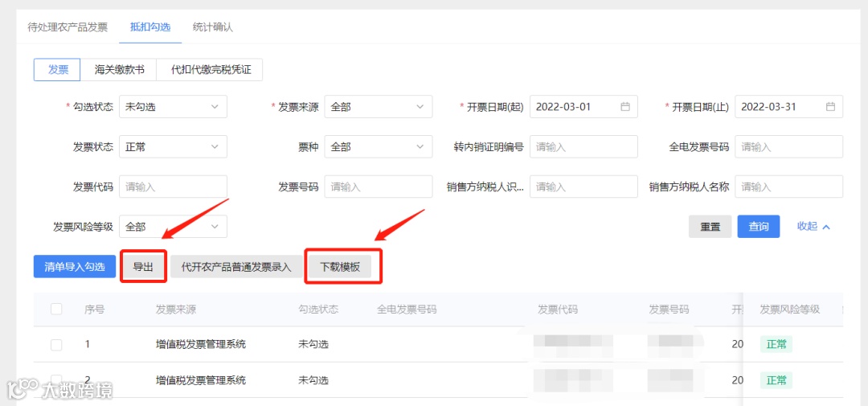This screenshot has width=868, height=406.
Task: Click the 发票号码 column header
Action: pos(669,309)
